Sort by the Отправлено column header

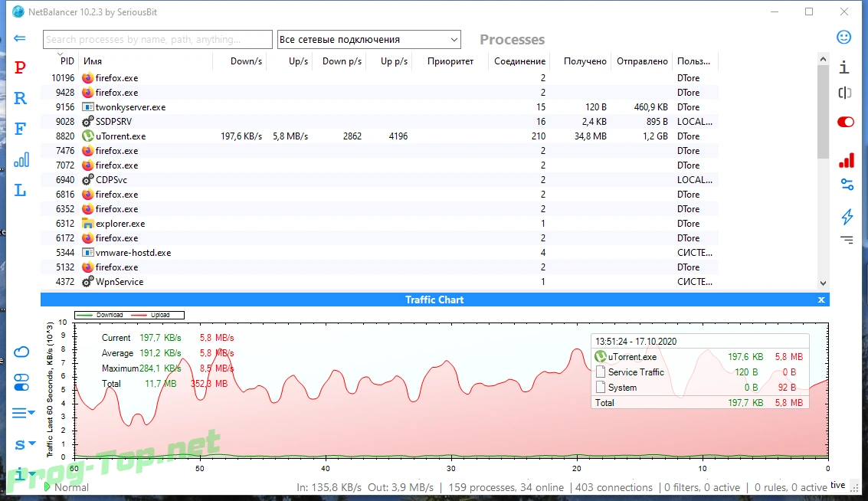tap(642, 61)
